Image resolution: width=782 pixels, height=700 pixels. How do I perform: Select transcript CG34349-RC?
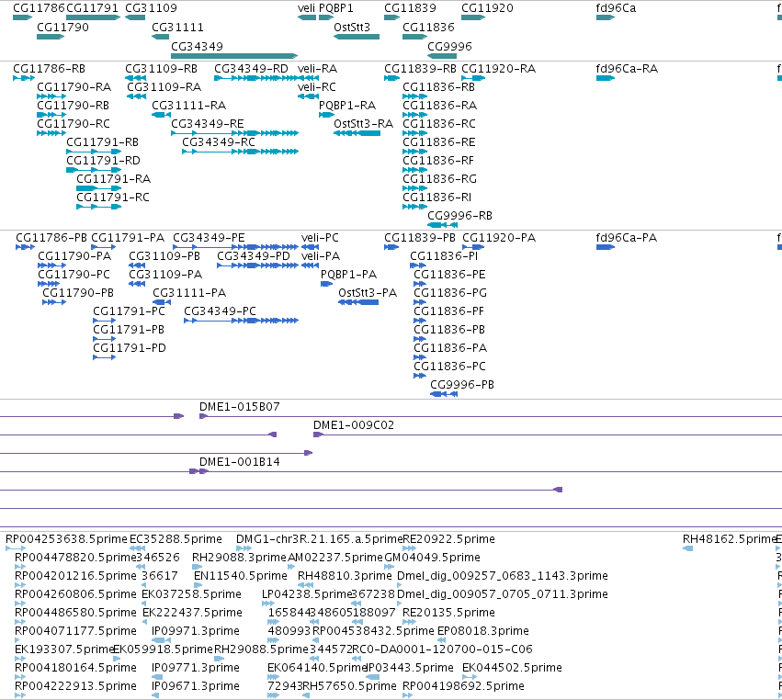(219, 142)
